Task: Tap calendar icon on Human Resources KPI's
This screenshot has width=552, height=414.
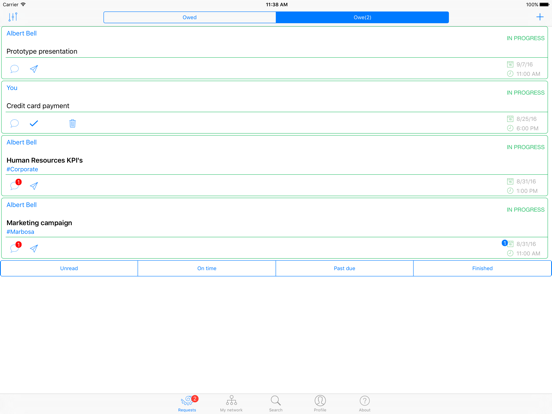Action: tap(510, 182)
